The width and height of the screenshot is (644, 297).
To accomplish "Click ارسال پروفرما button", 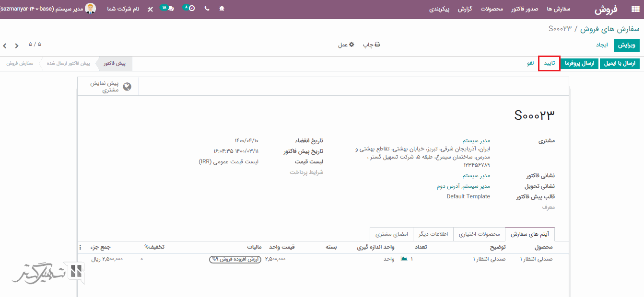I will click(x=579, y=63).
